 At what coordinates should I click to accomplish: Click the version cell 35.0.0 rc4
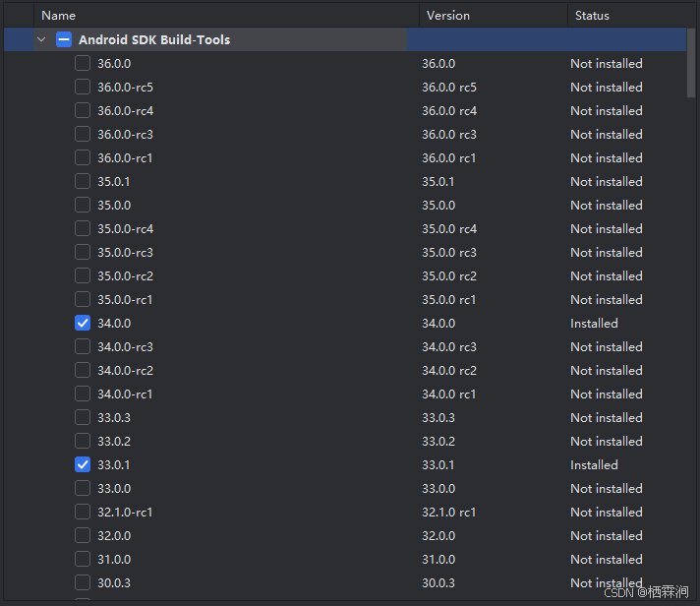(449, 228)
